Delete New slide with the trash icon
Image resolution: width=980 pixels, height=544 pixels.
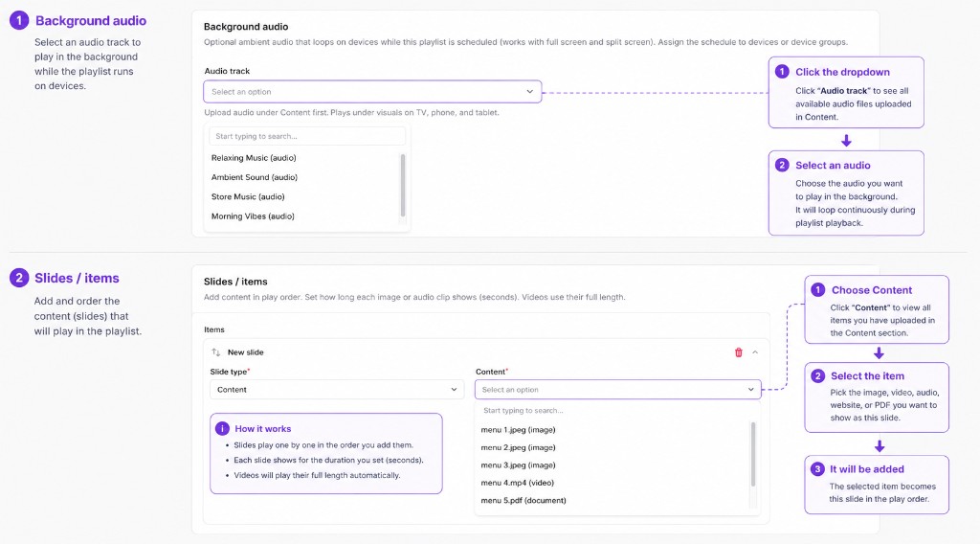(x=738, y=352)
